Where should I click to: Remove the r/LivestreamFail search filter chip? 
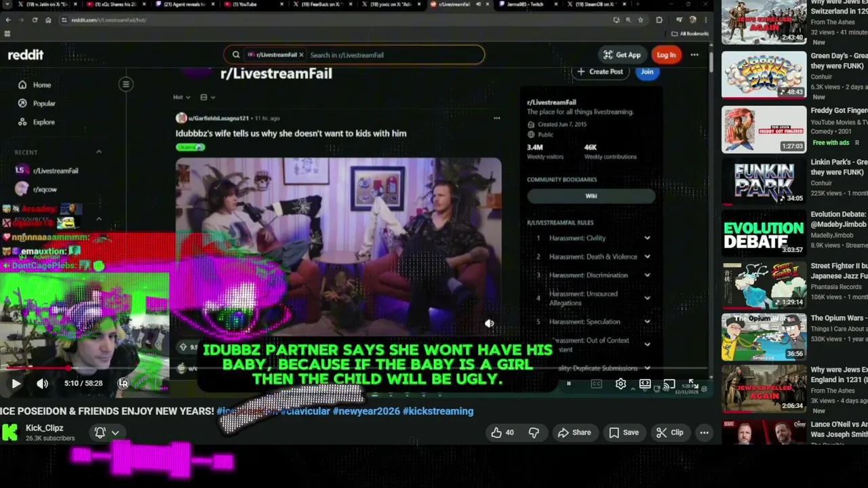[x=301, y=55]
